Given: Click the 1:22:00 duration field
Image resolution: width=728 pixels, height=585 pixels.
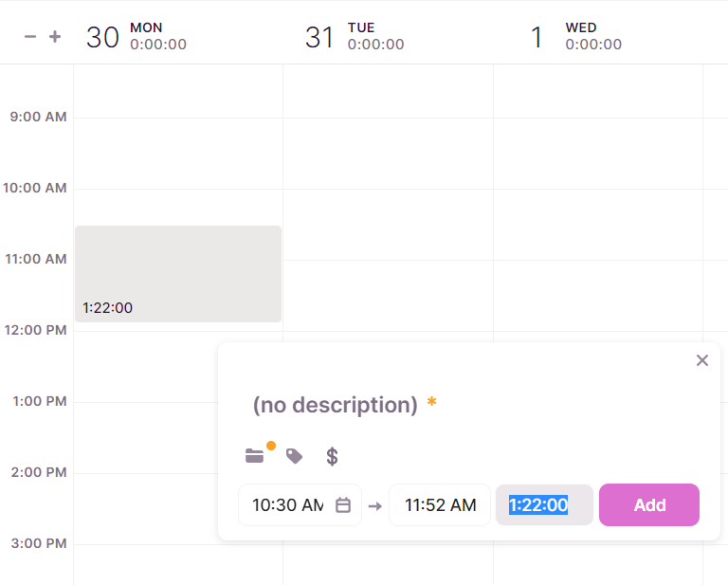Looking at the screenshot, I should pyautogui.click(x=544, y=504).
